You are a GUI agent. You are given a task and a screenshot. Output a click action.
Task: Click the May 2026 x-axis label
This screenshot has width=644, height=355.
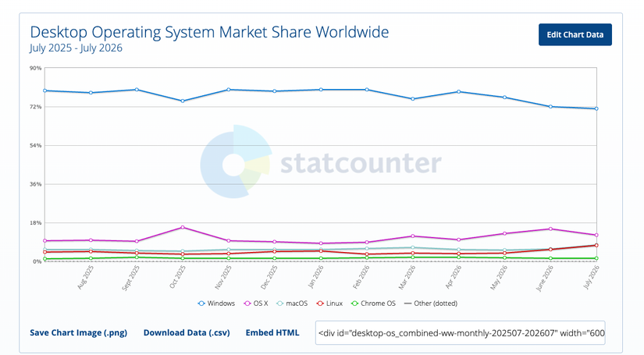tap(499, 278)
